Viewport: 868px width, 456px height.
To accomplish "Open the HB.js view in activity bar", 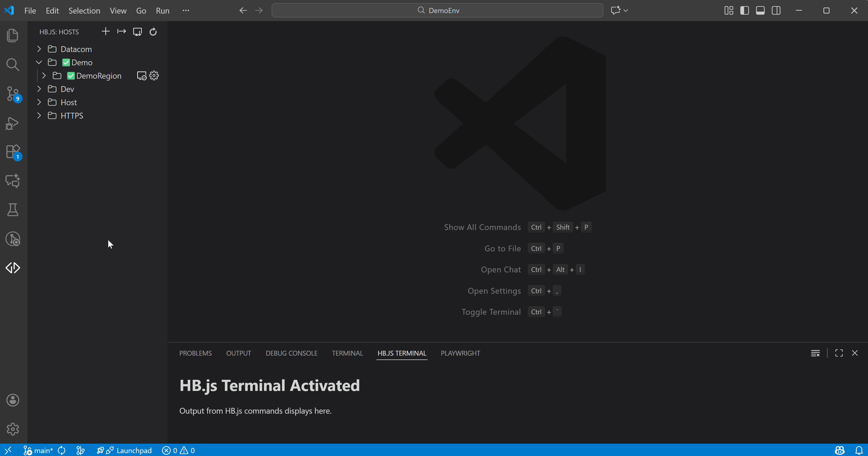I will pyautogui.click(x=13, y=268).
